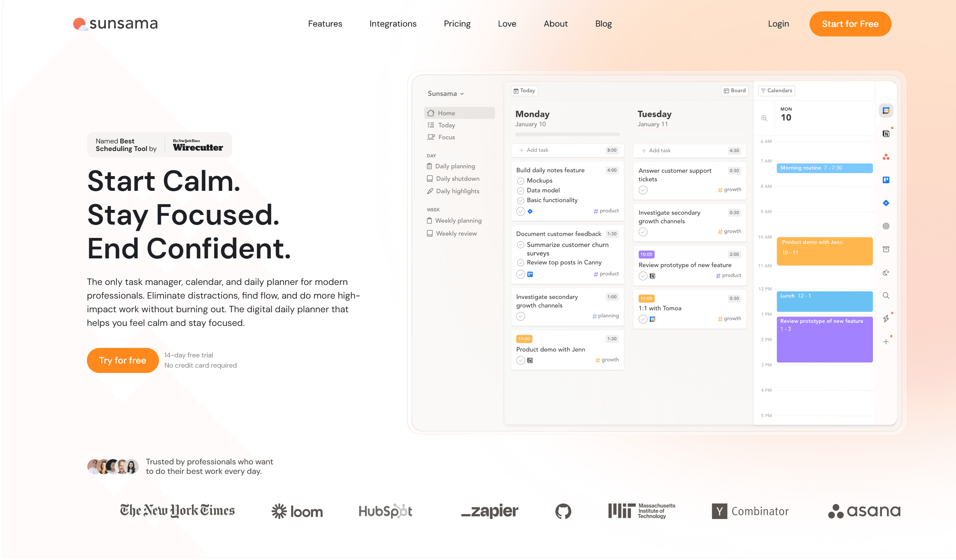Expand the Sunsama workspace dropdown
The width and height of the screenshot is (956, 560).
click(x=446, y=94)
